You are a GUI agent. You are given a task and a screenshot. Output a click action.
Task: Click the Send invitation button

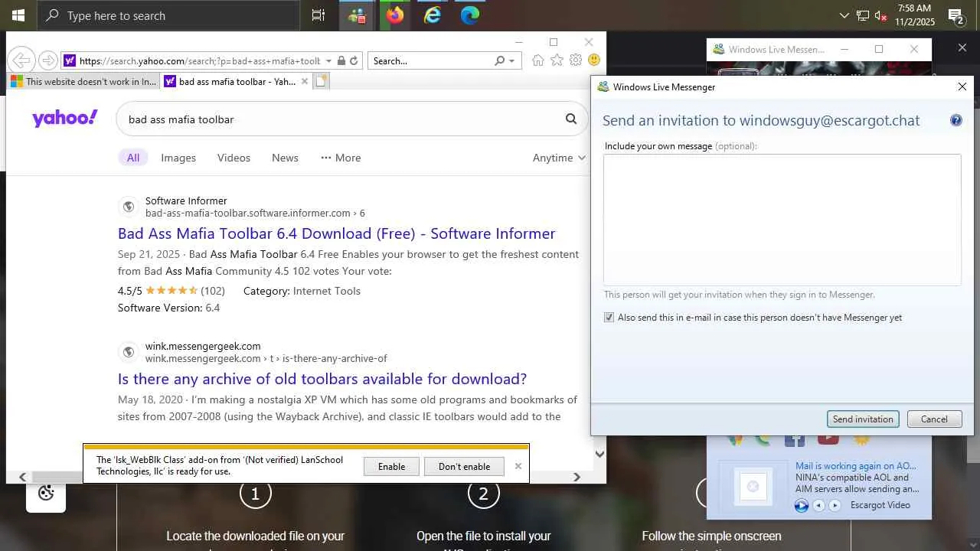[863, 419]
